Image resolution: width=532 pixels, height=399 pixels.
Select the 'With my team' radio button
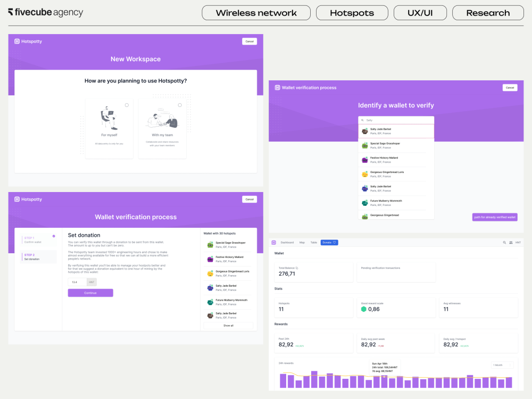tap(180, 105)
